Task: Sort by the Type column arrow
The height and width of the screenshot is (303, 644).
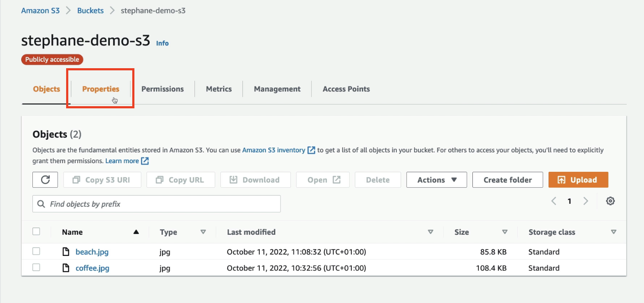Action: pyautogui.click(x=203, y=232)
